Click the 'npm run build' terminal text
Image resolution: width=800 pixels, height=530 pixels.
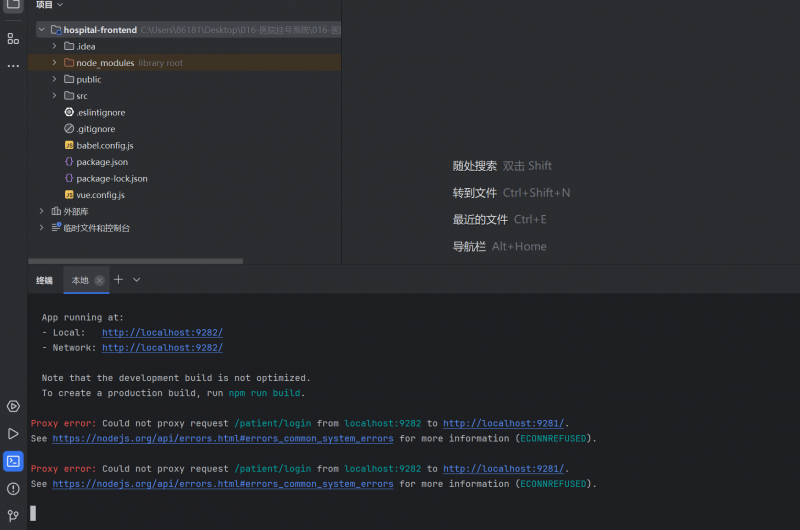pos(264,393)
